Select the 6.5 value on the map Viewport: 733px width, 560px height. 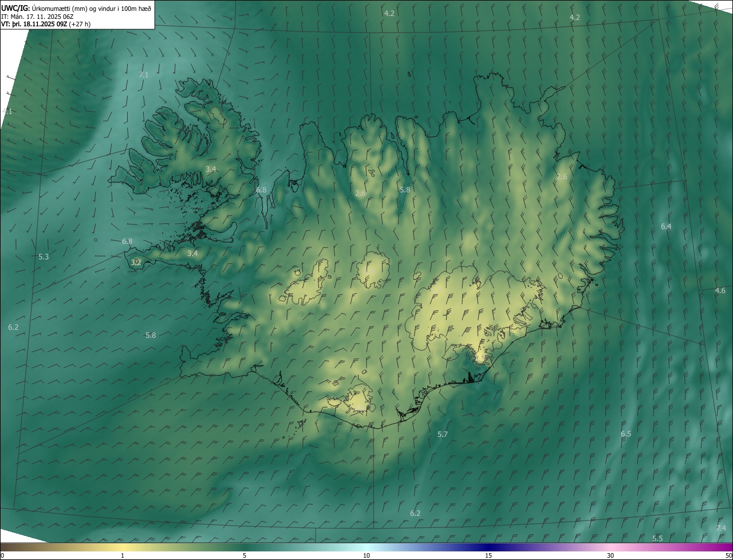(x=626, y=434)
